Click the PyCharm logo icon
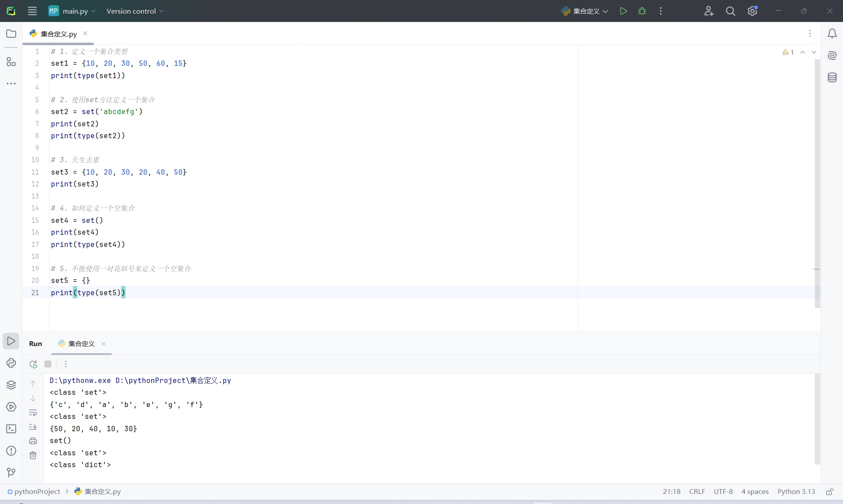The image size is (843, 504). pyautogui.click(x=11, y=11)
